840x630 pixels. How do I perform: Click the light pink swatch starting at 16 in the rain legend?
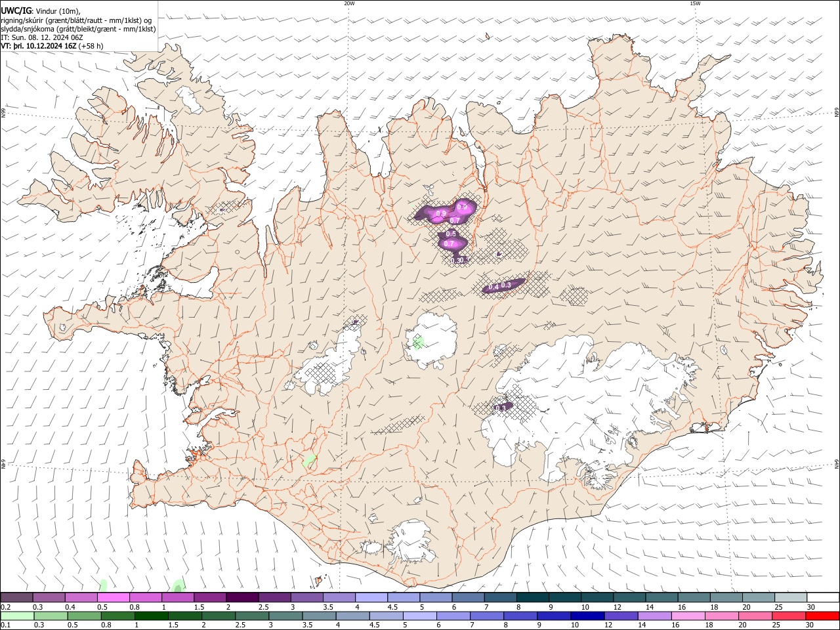[688, 616]
